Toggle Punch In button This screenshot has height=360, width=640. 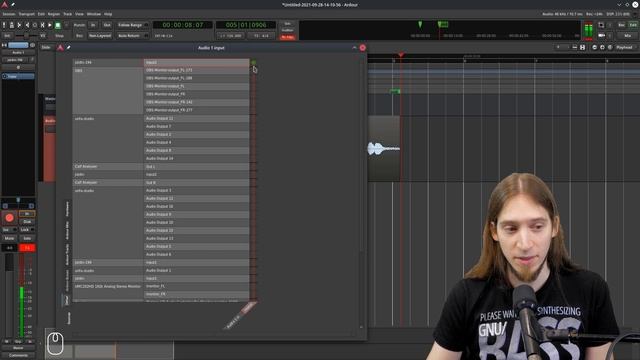93,25
